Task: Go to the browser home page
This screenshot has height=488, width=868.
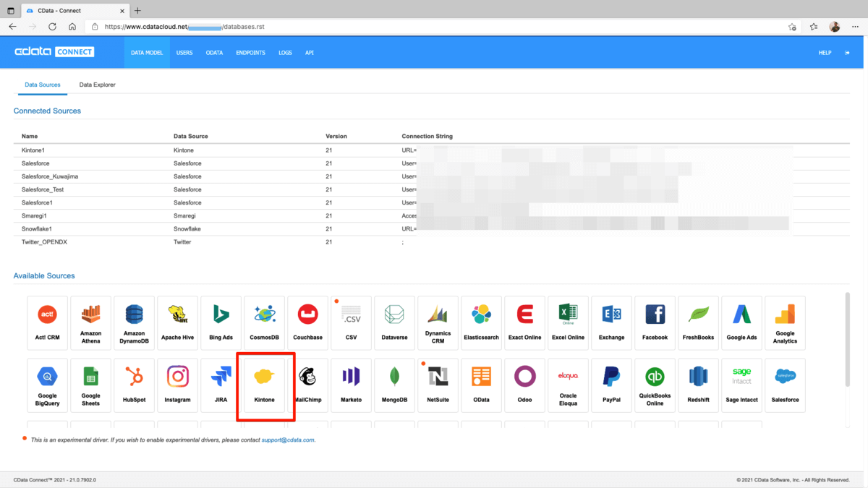Action: click(72, 27)
